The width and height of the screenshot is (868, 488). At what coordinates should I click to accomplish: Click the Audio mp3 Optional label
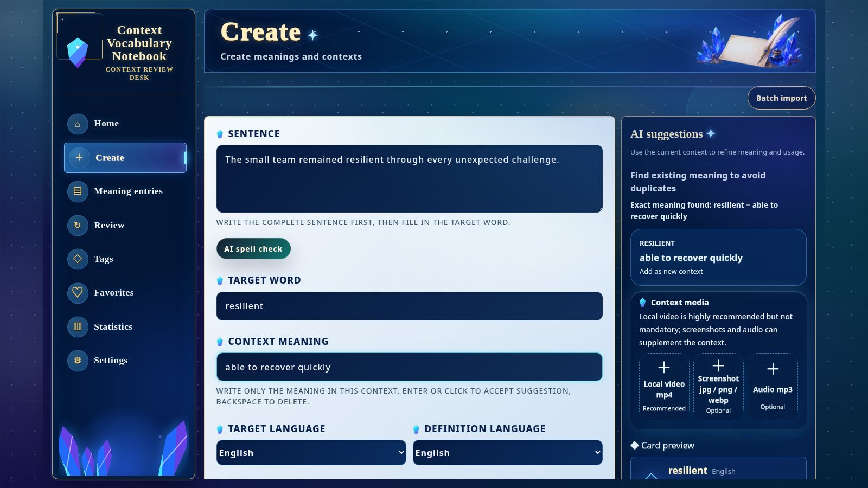773,407
